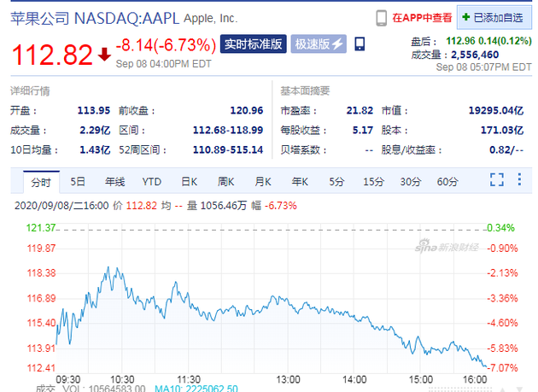Click the Sep 08 04:00PM EDT timestamp
538x392 pixels.
(164, 64)
